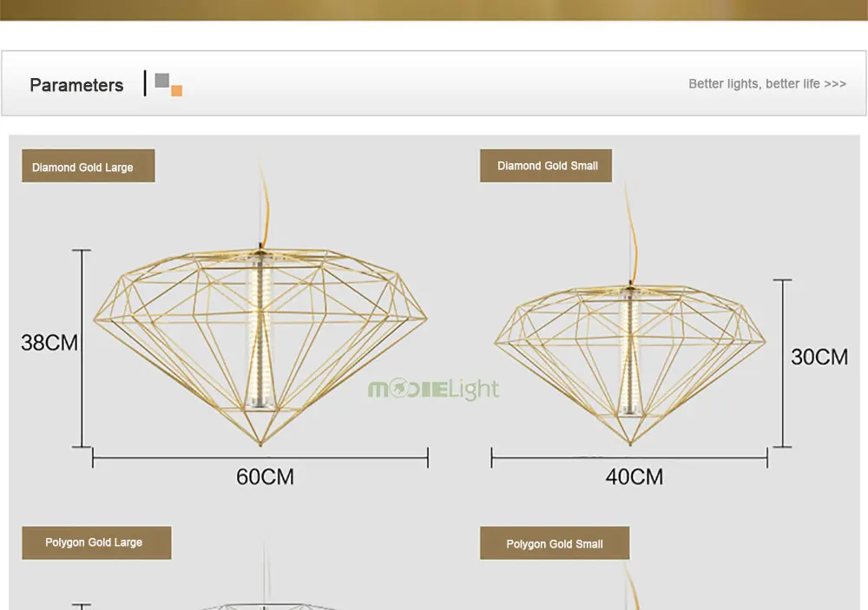This screenshot has width=868, height=610.
Task: Click the Parameters section heading
Action: coord(76,85)
